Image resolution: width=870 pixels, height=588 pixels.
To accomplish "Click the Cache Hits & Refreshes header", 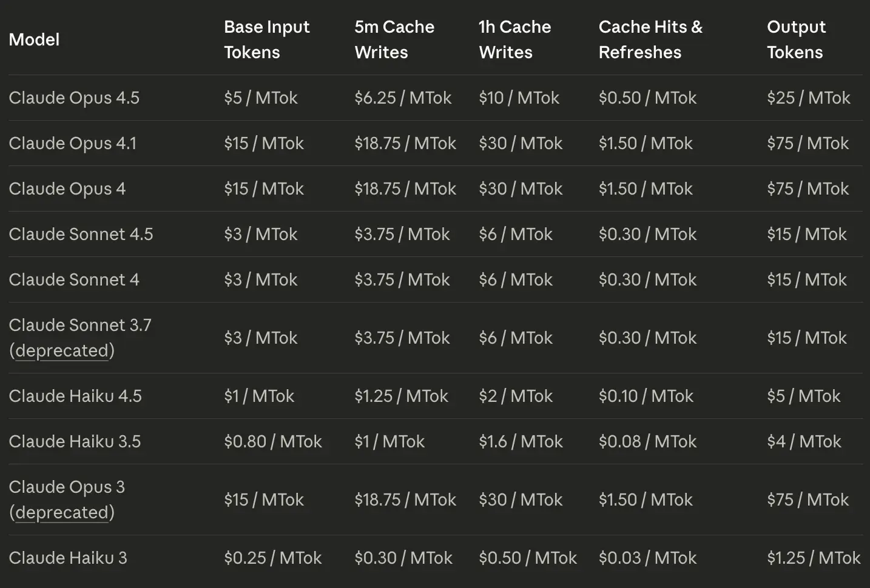I will (650, 39).
